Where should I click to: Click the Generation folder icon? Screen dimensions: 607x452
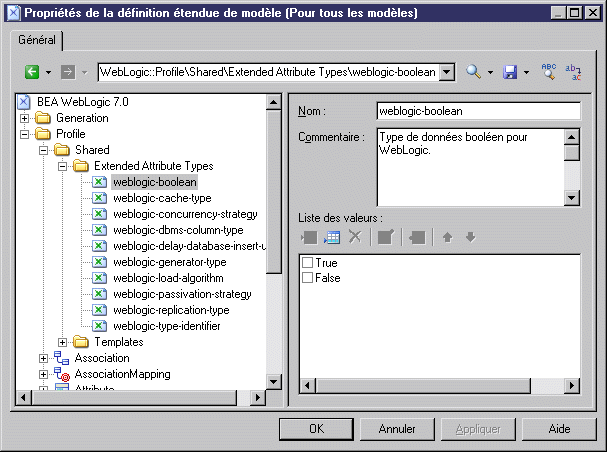(x=43, y=118)
